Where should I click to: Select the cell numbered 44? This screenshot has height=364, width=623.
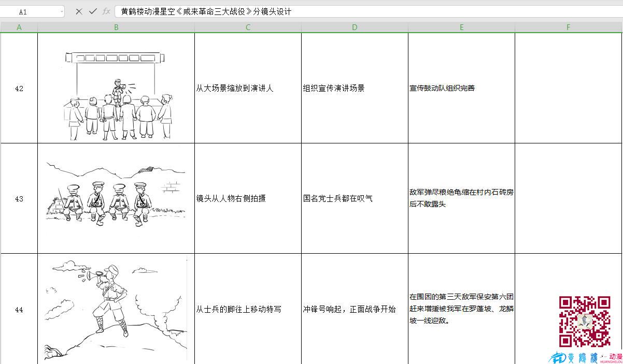[x=19, y=309]
